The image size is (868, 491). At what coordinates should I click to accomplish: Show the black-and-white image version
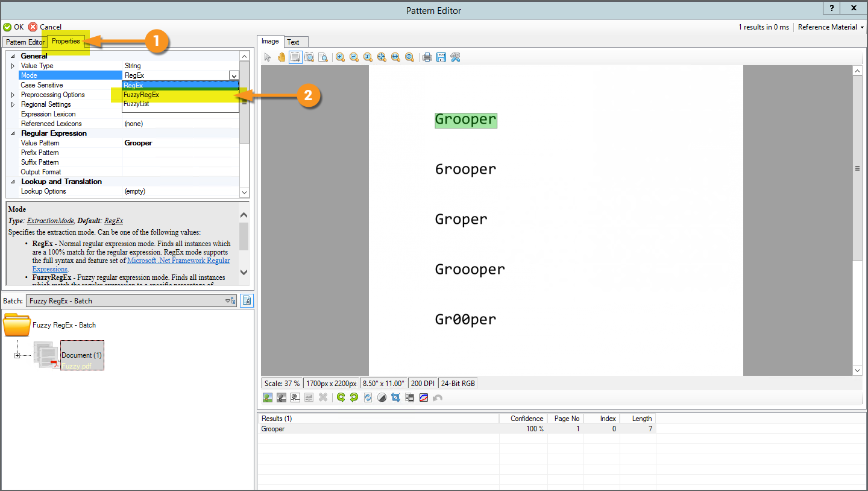point(295,398)
